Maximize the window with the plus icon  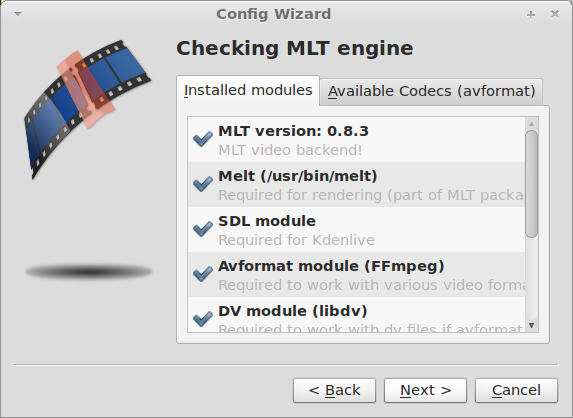(531, 15)
